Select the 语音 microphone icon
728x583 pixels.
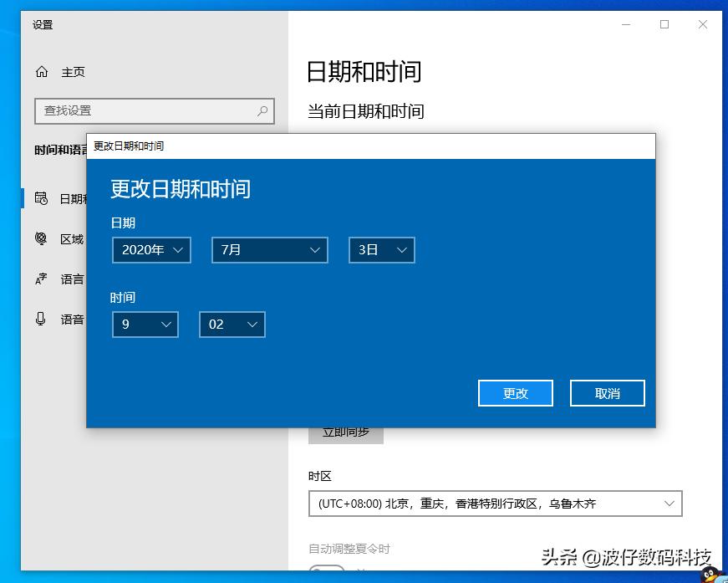click(x=41, y=319)
